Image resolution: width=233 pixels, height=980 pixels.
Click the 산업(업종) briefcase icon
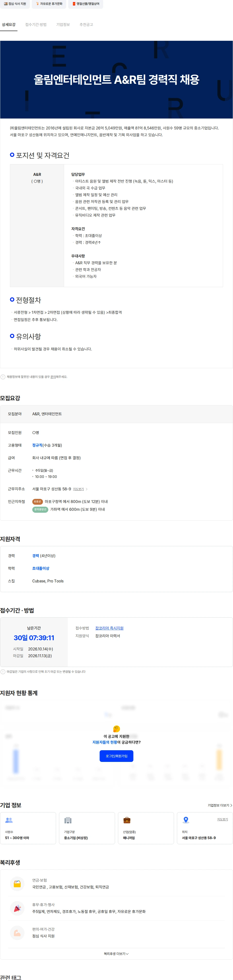point(127,820)
